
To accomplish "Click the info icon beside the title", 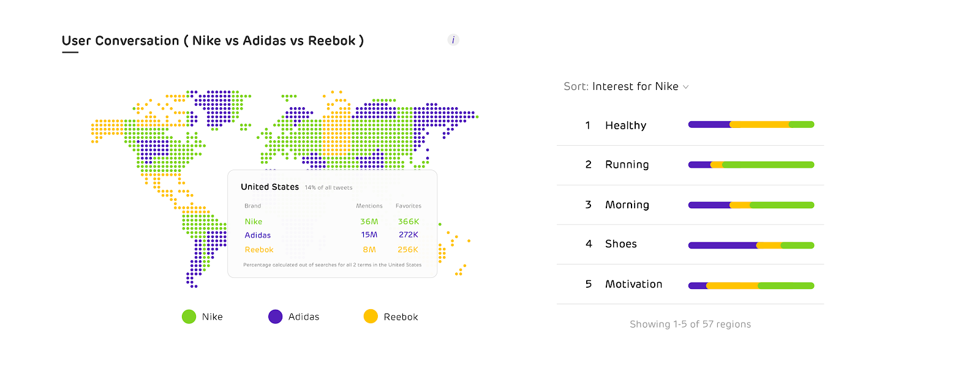I will [453, 40].
